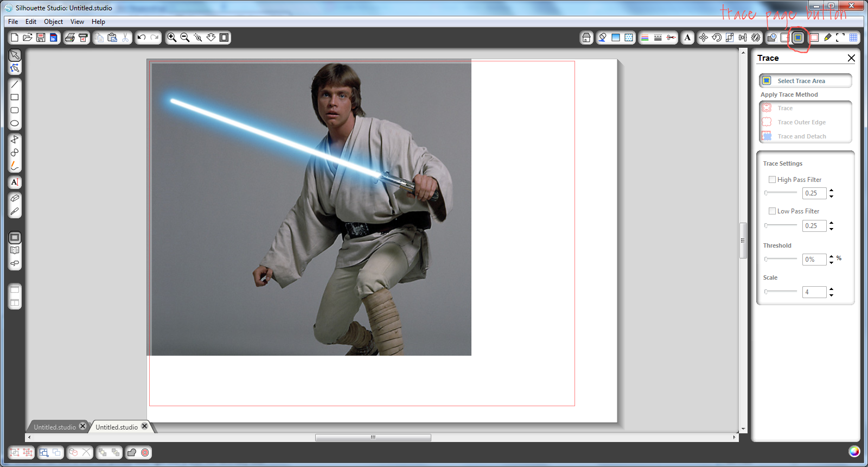Decrease Scale value with down arrow
The height and width of the screenshot is (467, 868).
point(831,295)
